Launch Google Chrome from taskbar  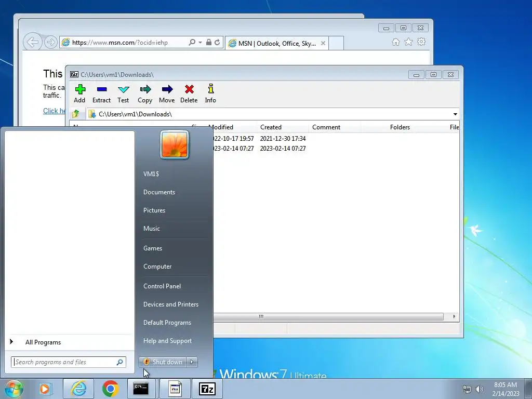pos(110,389)
